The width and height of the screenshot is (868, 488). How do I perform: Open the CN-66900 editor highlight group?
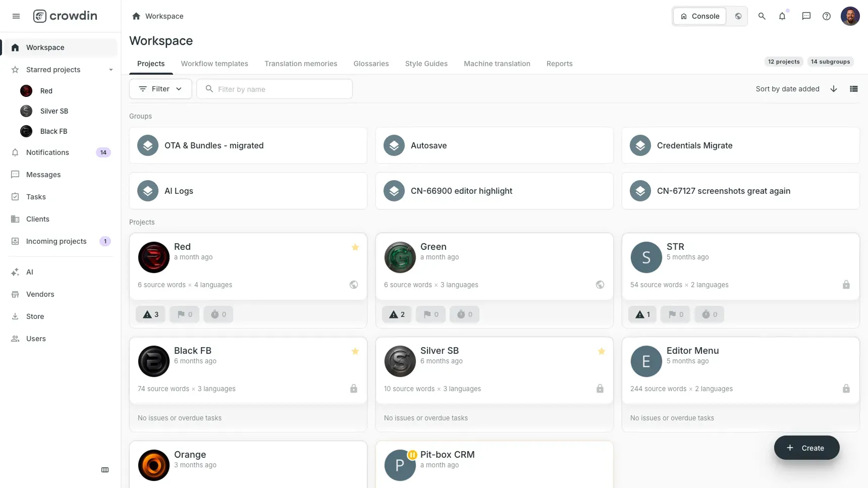coord(494,191)
